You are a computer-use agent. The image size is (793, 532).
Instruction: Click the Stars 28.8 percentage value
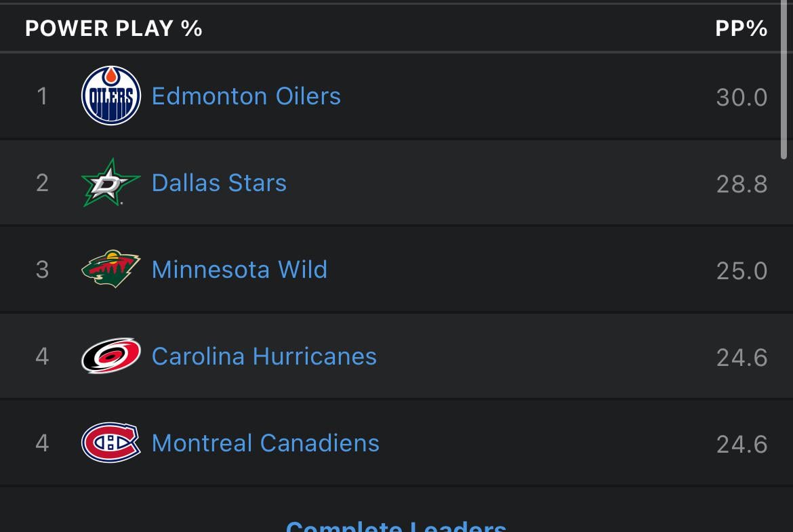[741, 184]
